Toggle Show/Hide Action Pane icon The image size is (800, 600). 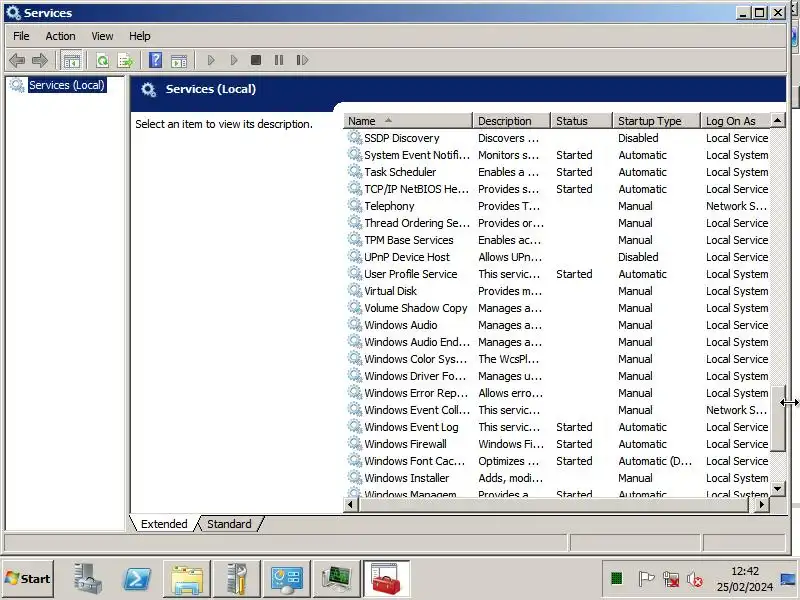coord(179,61)
